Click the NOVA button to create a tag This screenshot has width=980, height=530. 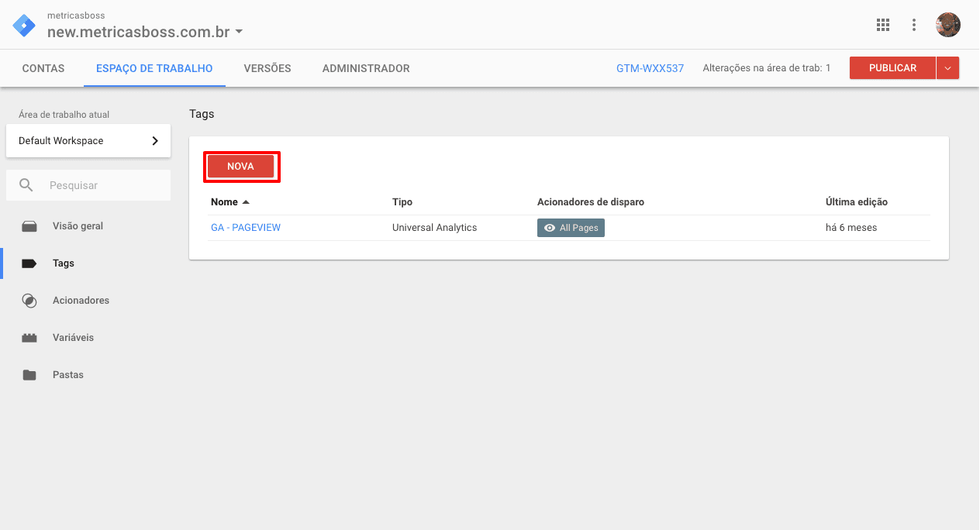[x=241, y=166]
